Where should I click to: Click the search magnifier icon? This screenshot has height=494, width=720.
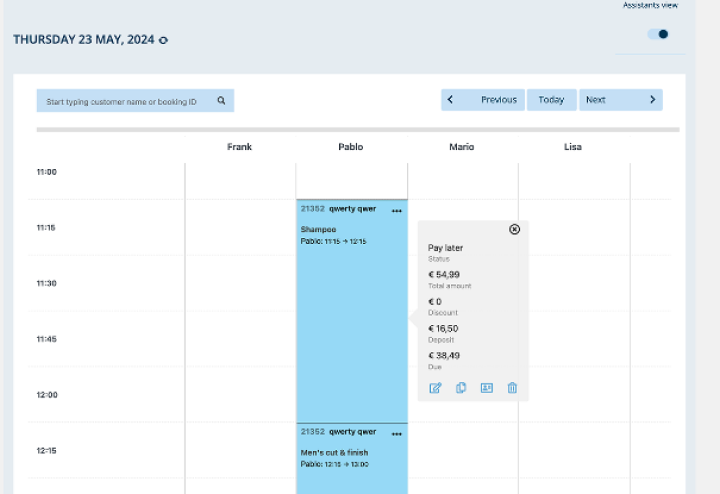coord(221,101)
